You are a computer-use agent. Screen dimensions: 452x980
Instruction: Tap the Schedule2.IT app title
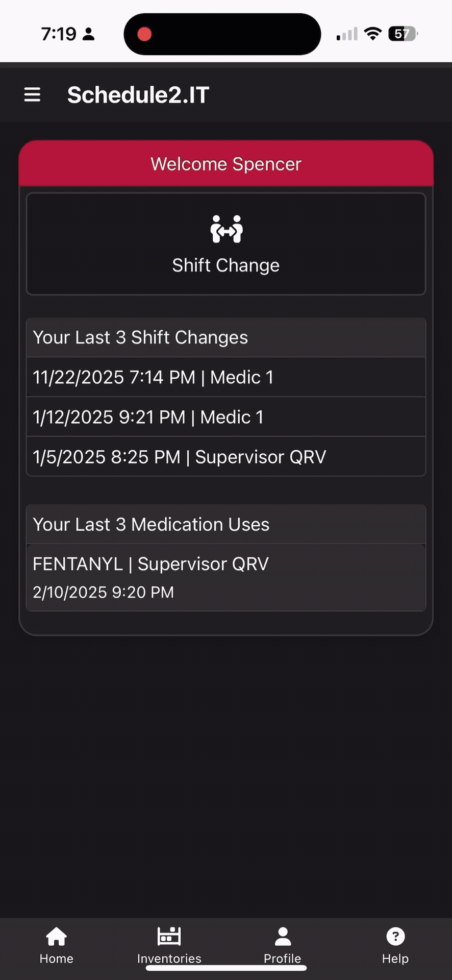(x=138, y=95)
